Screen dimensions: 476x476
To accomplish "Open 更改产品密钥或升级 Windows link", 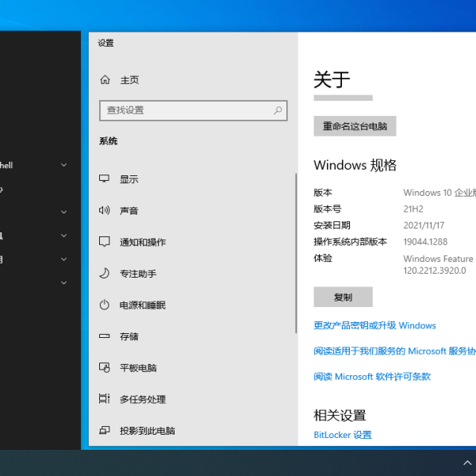I will (x=374, y=325).
